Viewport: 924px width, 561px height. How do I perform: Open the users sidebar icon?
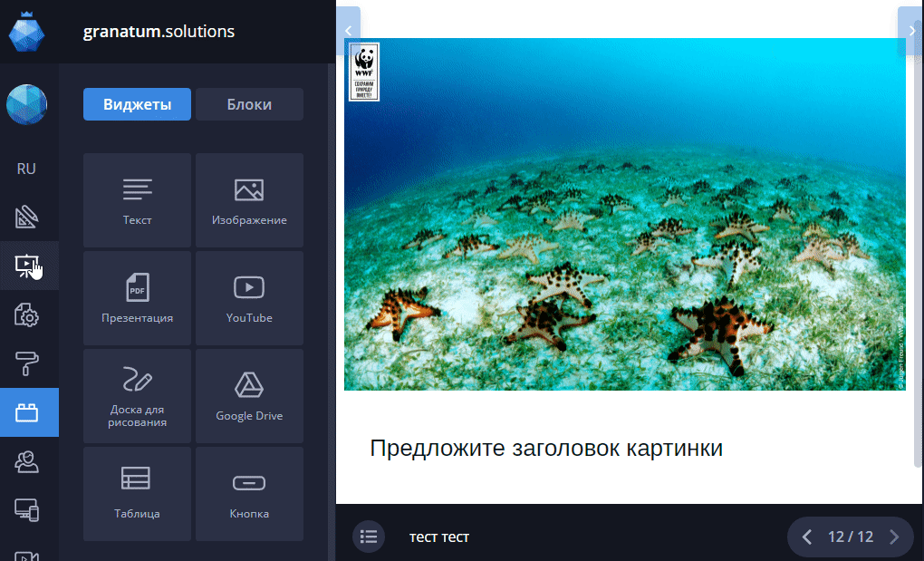click(x=26, y=461)
